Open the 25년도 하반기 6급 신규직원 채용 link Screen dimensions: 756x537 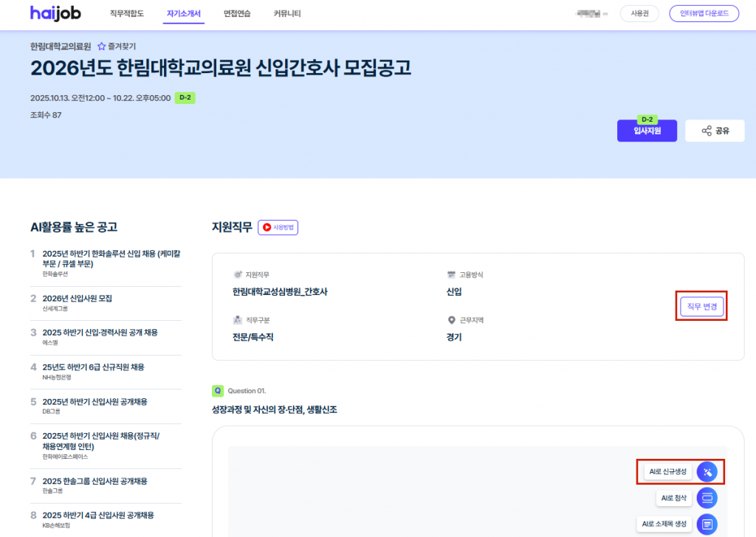93,367
